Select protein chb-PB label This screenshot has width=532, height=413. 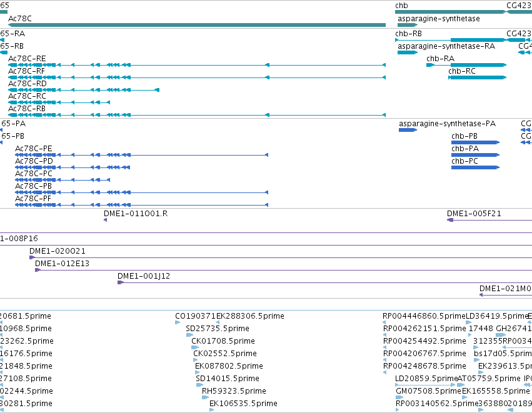[x=464, y=136]
